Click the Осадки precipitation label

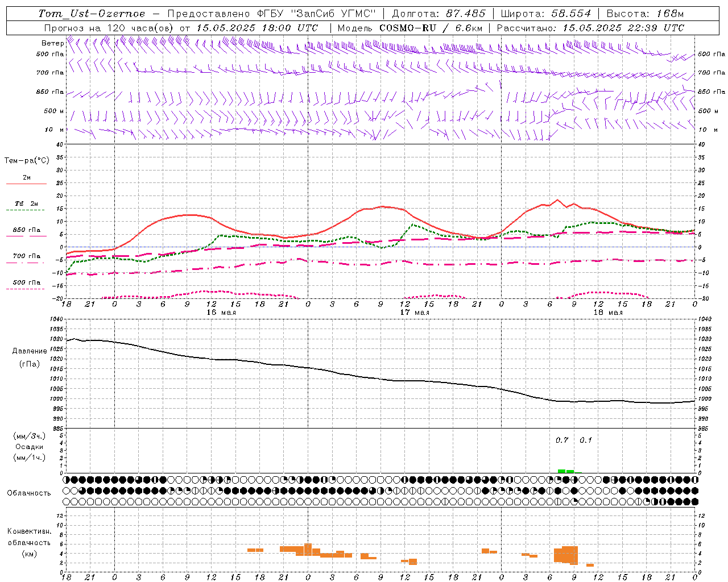tap(30, 447)
